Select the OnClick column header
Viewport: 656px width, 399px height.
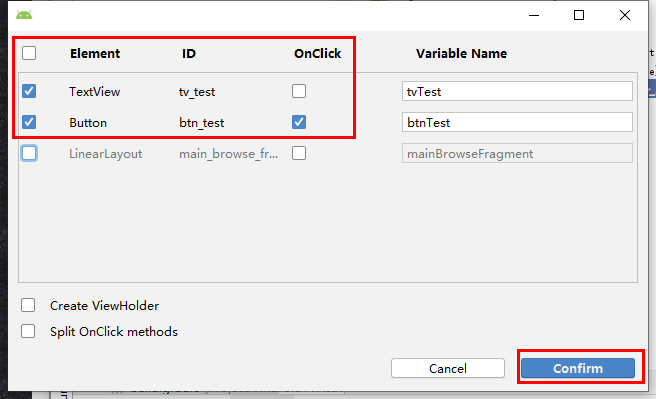click(x=318, y=54)
